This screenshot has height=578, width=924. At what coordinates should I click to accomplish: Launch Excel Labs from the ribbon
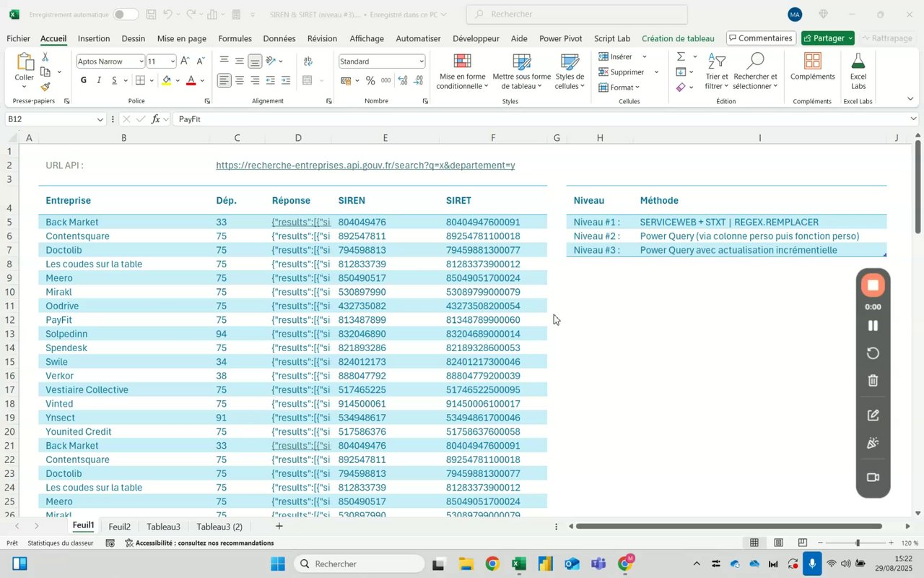(858, 71)
